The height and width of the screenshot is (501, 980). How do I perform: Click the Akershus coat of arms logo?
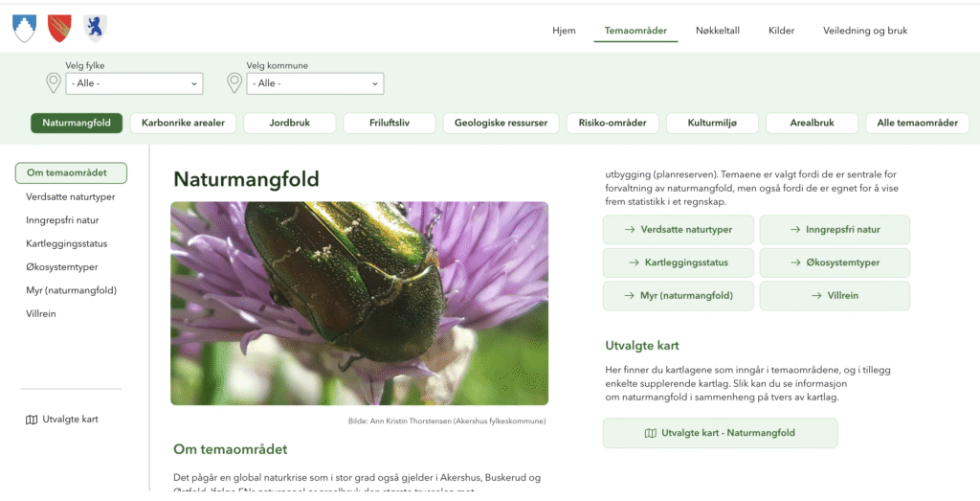click(x=24, y=30)
